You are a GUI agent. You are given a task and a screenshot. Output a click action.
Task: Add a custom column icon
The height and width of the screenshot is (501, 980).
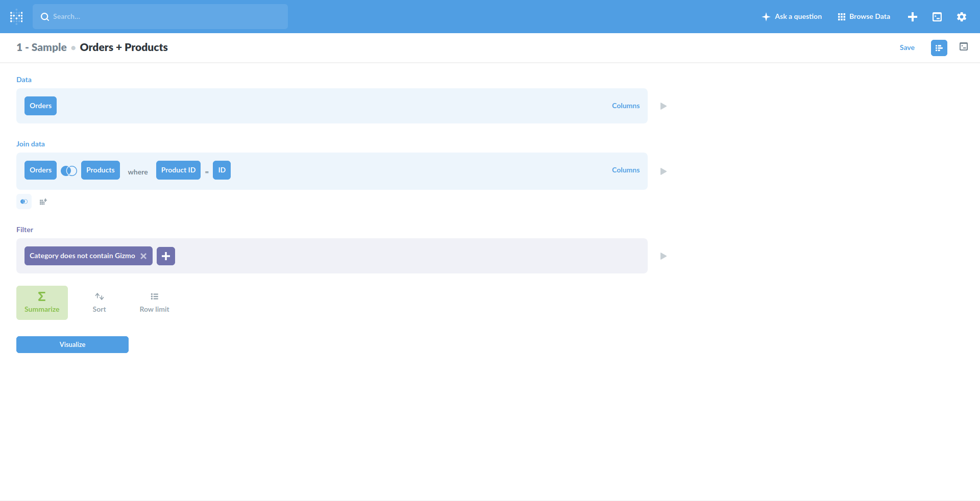(43, 202)
